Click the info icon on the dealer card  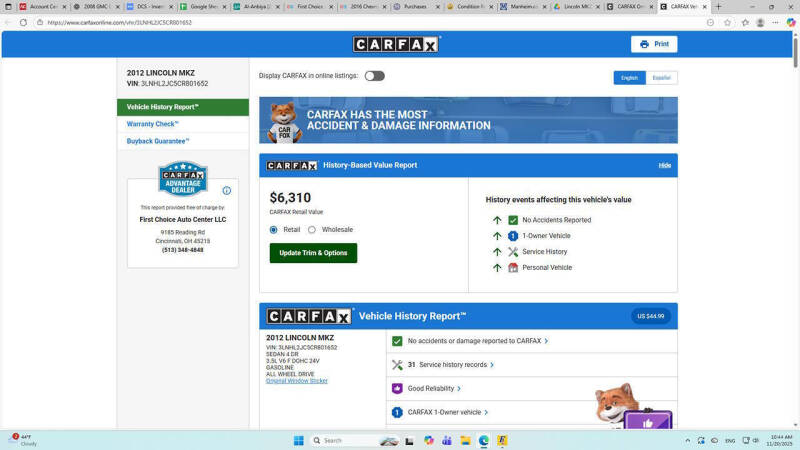point(227,191)
